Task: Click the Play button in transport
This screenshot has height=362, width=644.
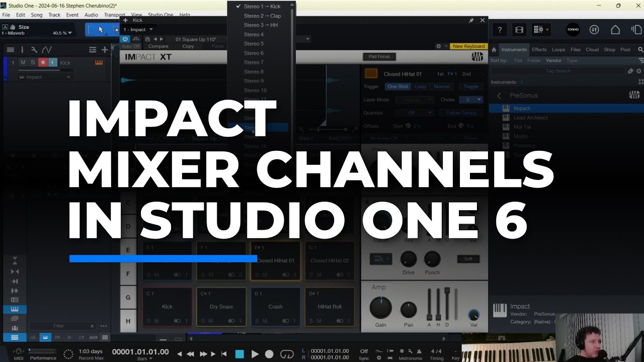Action: point(255,354)
